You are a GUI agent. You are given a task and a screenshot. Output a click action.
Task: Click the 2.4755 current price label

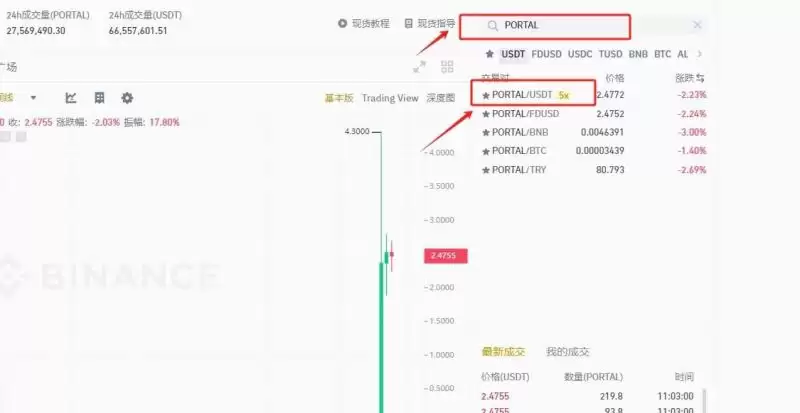[445, 256]
